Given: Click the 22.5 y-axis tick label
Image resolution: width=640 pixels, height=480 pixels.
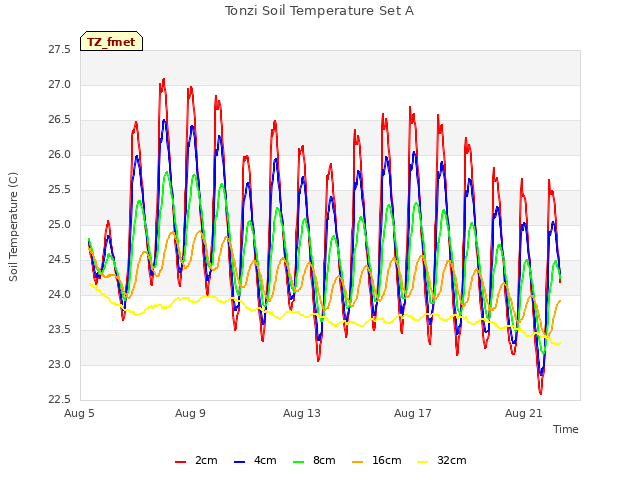Looking at the screenshot, I should click(59, 400).
